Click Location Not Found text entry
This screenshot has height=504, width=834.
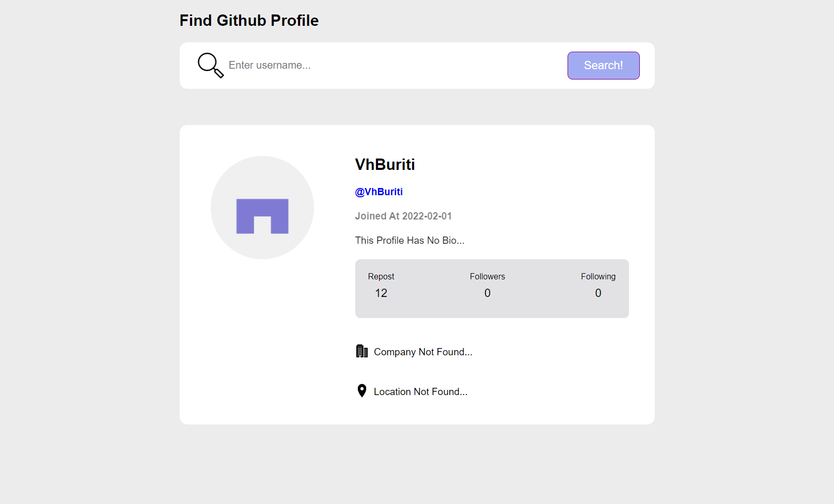pos(421,391)
